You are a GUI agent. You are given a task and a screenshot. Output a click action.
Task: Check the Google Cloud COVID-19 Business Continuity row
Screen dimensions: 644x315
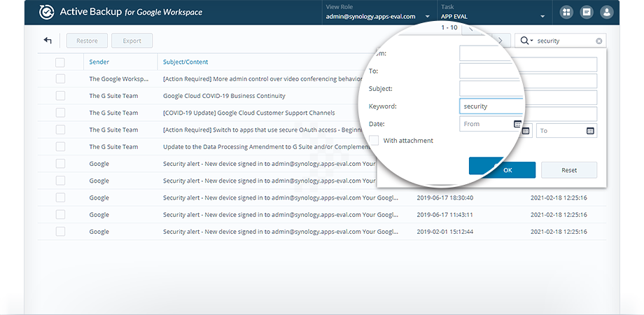coord(60,96)
